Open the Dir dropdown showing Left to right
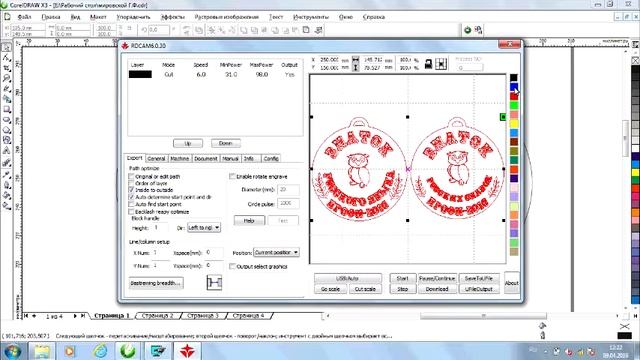The image size is (640, 360). [x=204, y=227]
